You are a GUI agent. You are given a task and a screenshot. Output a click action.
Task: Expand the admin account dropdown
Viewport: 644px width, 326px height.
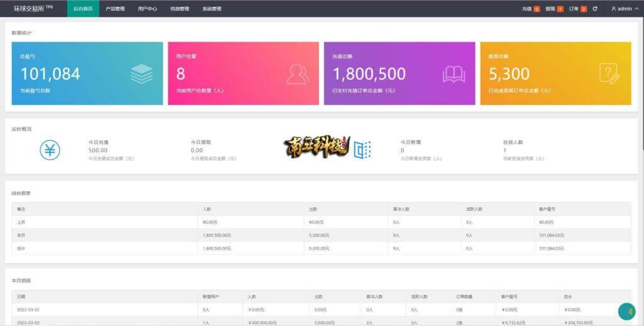pyautogui.click(x=636, y=9)
